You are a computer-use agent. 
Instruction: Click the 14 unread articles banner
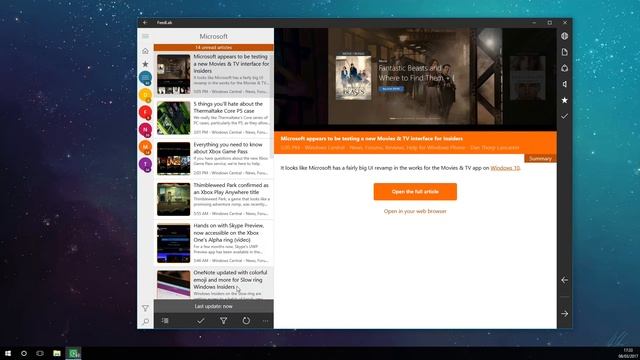click(213, 47)
